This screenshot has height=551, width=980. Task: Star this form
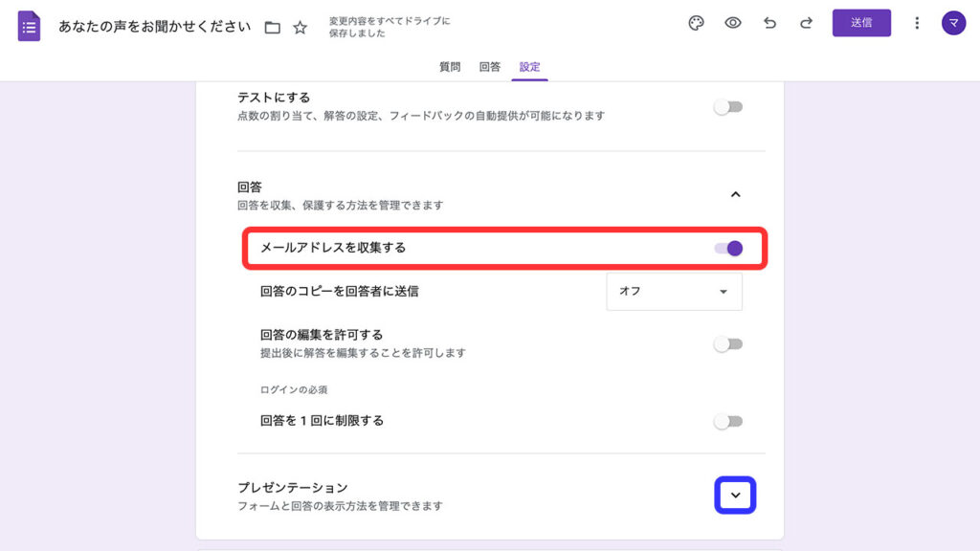point(300,28)
